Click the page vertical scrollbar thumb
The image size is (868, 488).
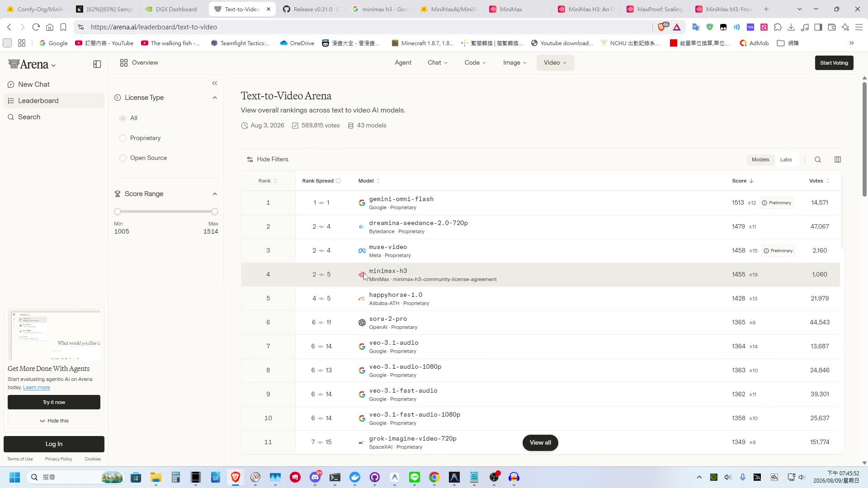[x=864, y=139]
